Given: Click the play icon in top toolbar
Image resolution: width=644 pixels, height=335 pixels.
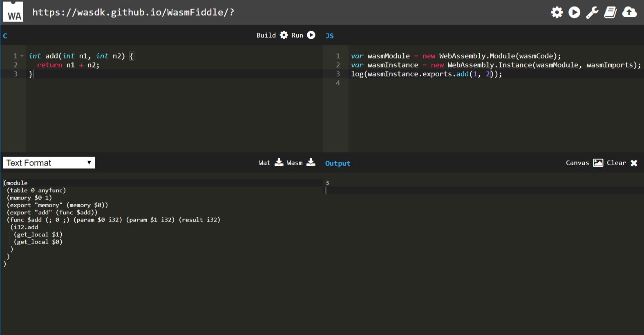Looking at the screenshot, I should pyautogui.click(x=574, y=12).
